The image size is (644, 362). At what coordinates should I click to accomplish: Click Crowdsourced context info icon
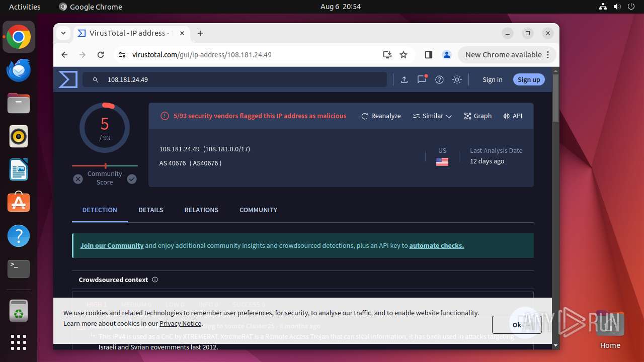tap(155, 280)
